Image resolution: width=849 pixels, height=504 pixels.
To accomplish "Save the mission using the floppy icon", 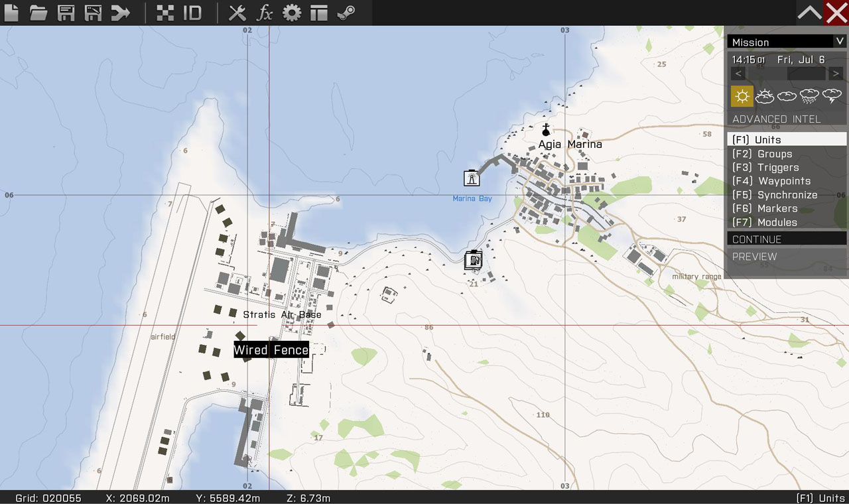I will coord(66,13).
